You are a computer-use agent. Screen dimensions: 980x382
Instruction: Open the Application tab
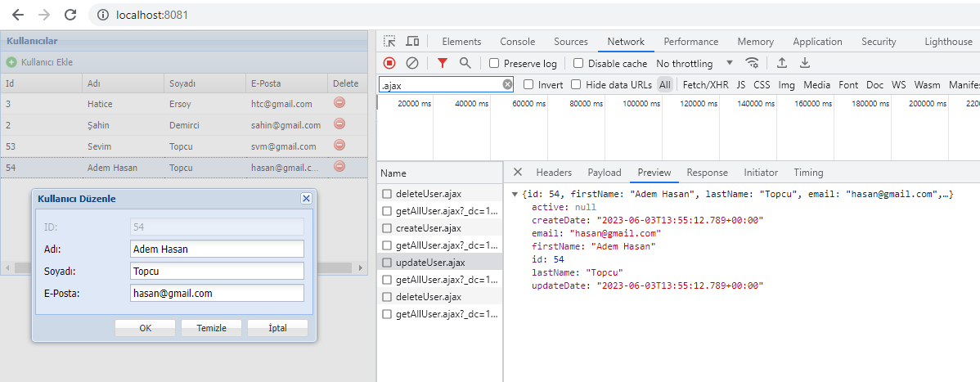pos(817,41)
